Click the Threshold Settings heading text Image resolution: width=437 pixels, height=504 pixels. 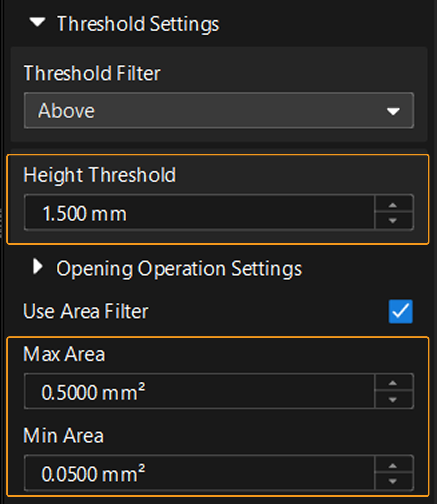138,24
